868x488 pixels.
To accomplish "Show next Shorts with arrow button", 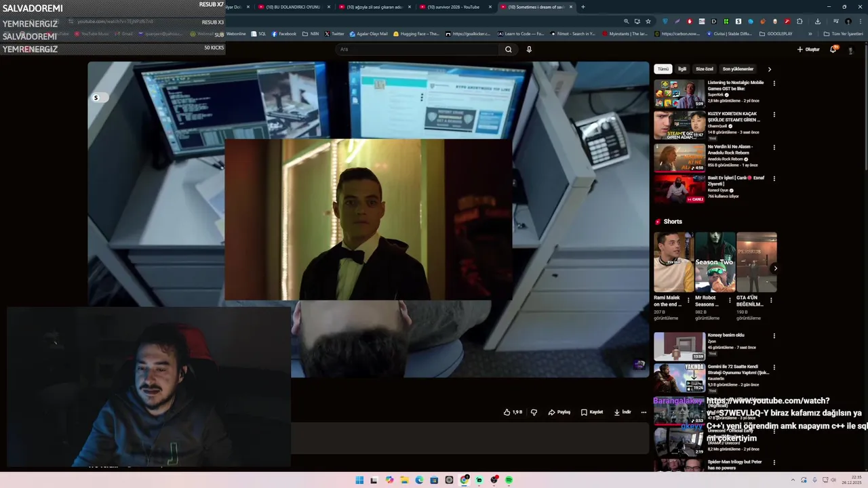I will coord(775,268).
